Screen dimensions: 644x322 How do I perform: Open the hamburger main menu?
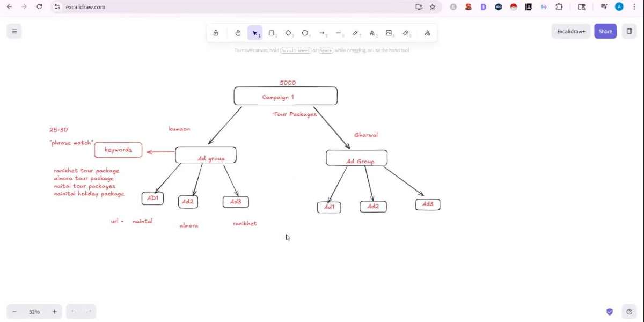coord(14,31)
